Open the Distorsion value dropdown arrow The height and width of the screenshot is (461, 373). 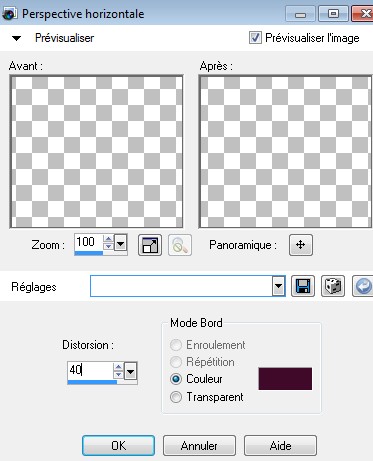coord(130,371)
